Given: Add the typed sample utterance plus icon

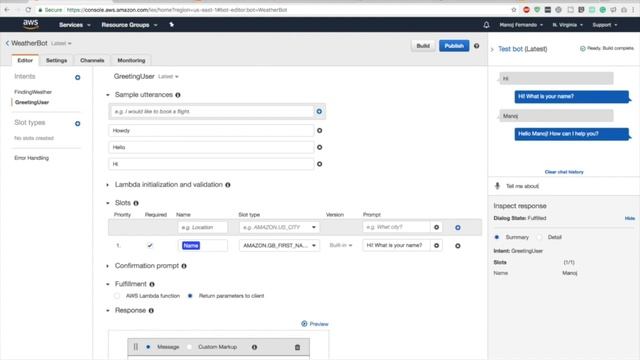Looking at the screenshot, I should click(x=319, y=111).
